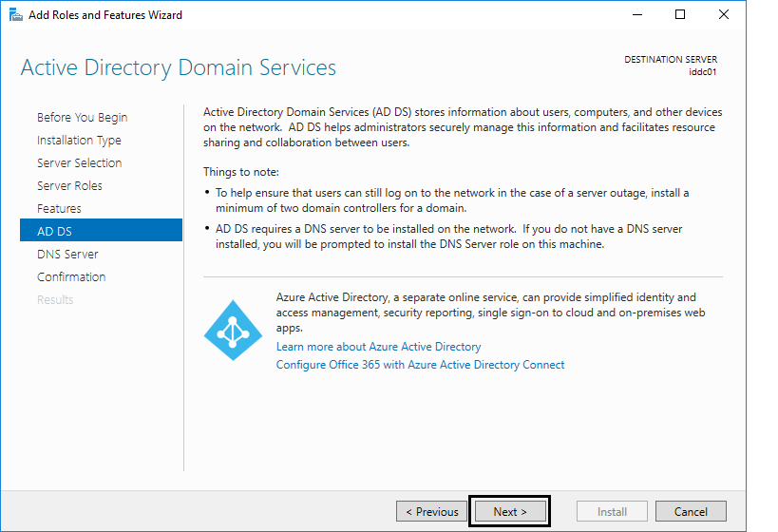Click the Azure Active Directory diamond icon
Screen dimensions: 778x532
click(x=233, y=330)
